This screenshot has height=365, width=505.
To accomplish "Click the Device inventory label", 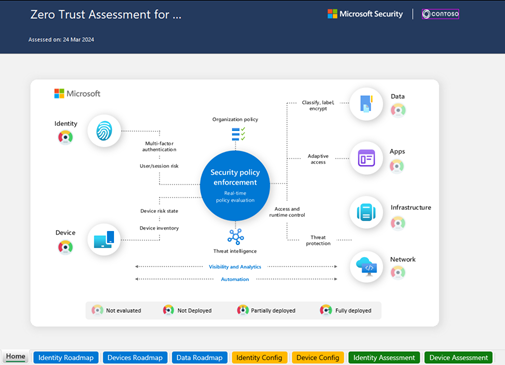I will pos(159,228).
